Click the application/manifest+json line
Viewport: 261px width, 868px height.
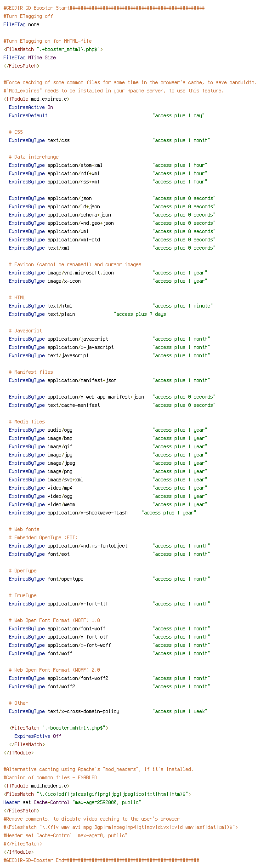[109, 380]
